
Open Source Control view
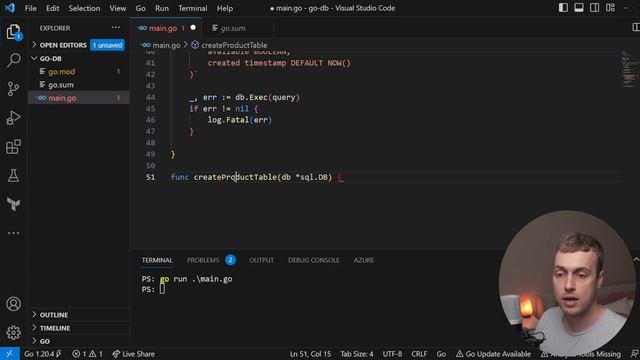pos(13,89)
